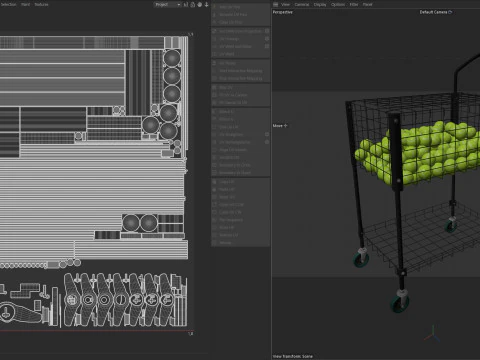Open the Paint menu in UV editor
The image size is (480, 360).
(x=25, y=4)
